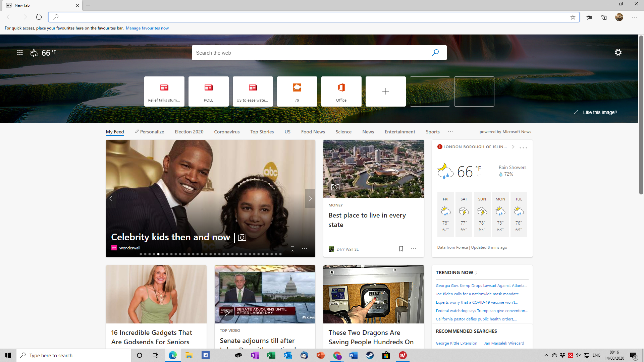Select the Election 2020 tab in news feed
644x362 pixels.
[x=189, y=132]
